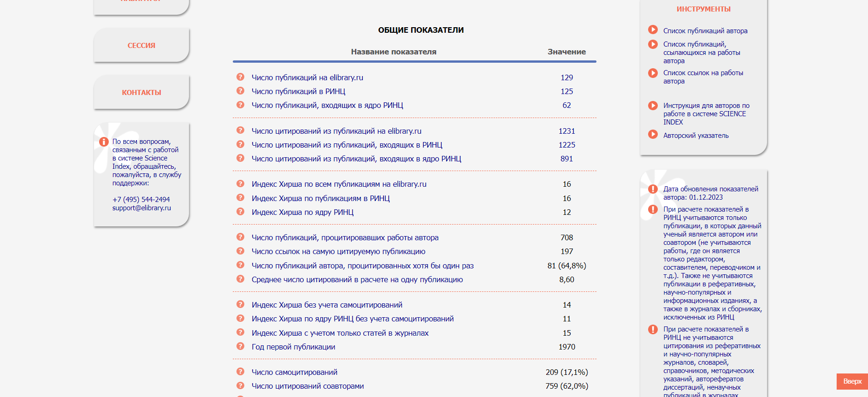The image size is (868, 397).
Task: Click arrow icon beside 'Инструкция для авторов'
Action: coord(653,106)
